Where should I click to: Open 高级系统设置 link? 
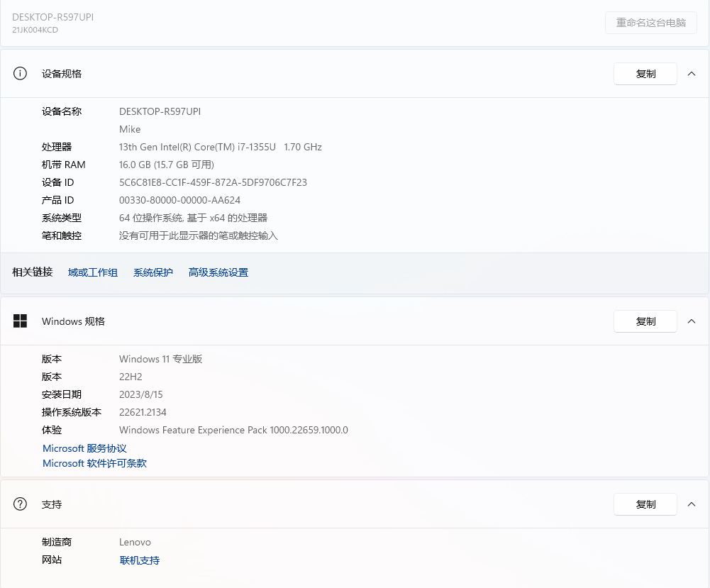[x=218, y=272]
